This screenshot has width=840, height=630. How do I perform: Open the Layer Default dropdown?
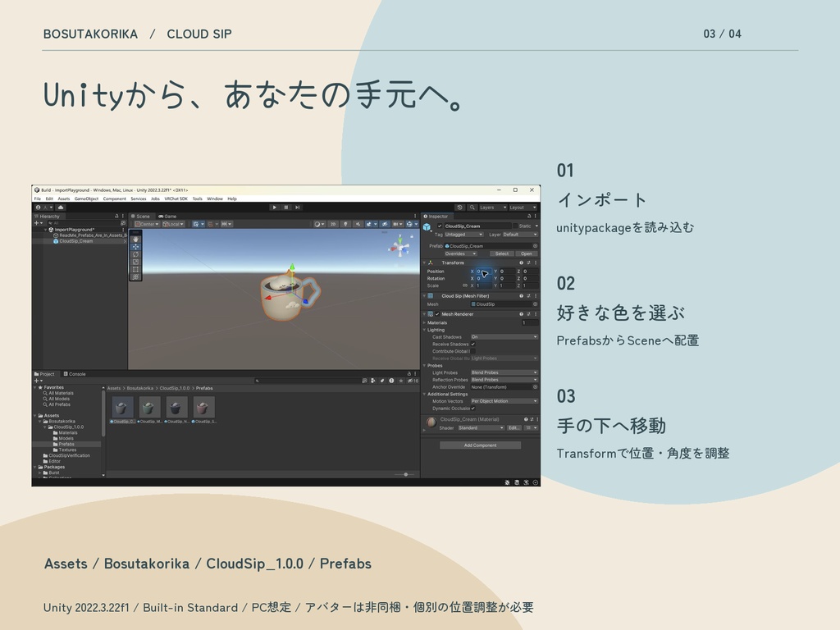[x=519, y=235]
